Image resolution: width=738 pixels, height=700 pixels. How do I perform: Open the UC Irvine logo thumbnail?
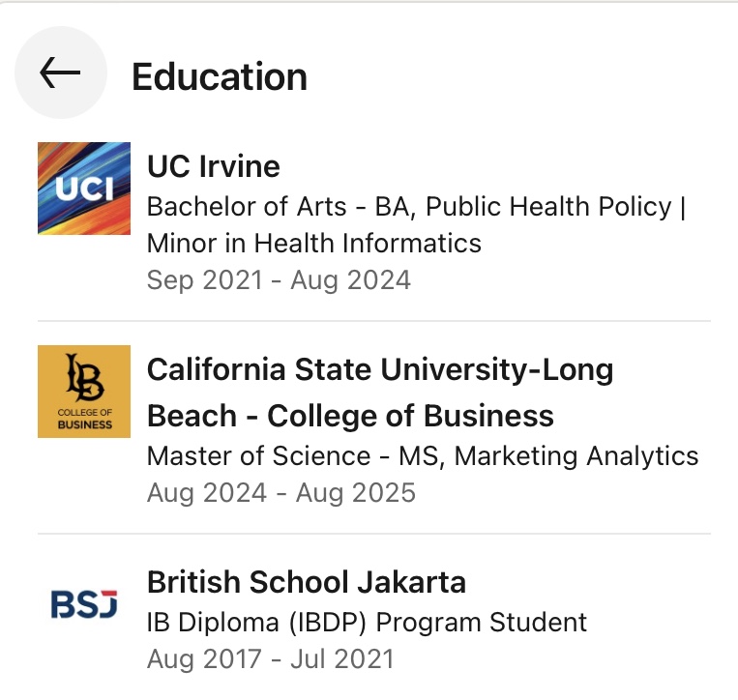84,189
